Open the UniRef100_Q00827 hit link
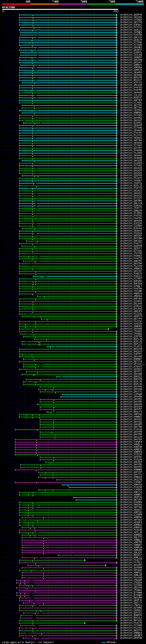Image resolution: width=146 pixels, height=644 pixels. pos(131,369)
